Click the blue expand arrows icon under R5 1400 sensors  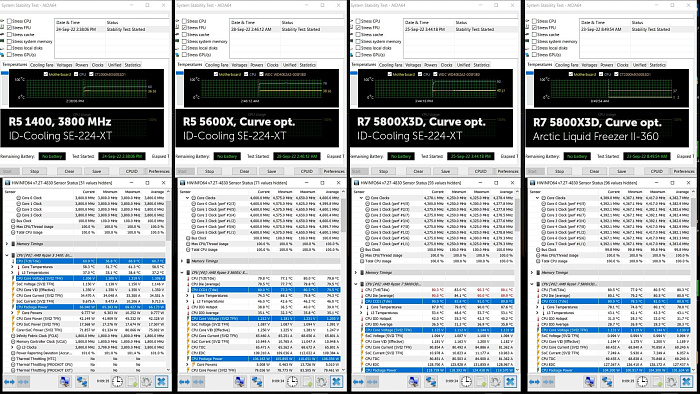(9, 382)
